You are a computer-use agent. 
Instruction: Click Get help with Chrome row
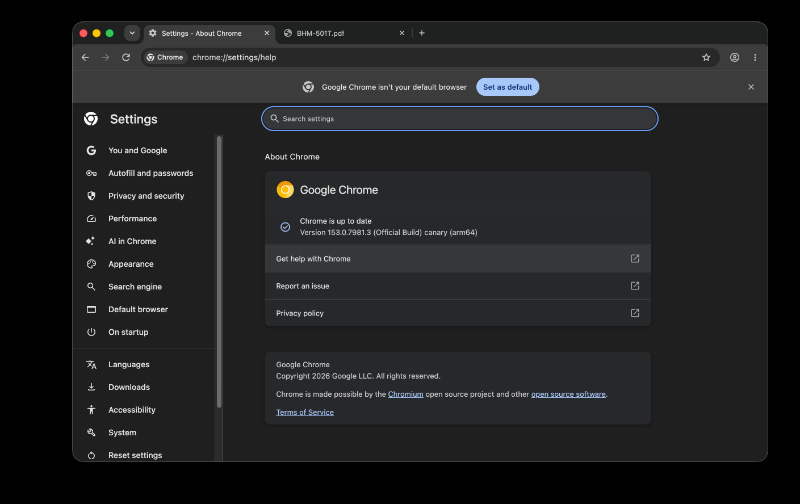click(458, 259)
